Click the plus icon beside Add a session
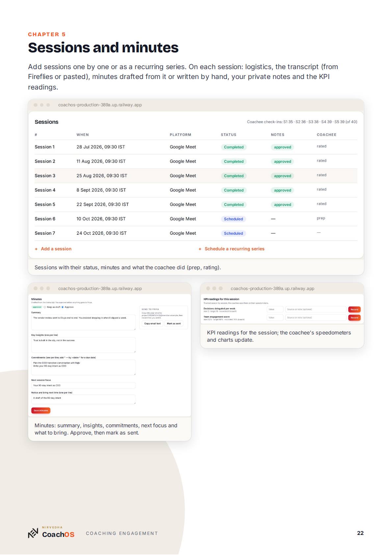Image resolution: width=392 pixels, height=555 pixels. pos(36,249)
